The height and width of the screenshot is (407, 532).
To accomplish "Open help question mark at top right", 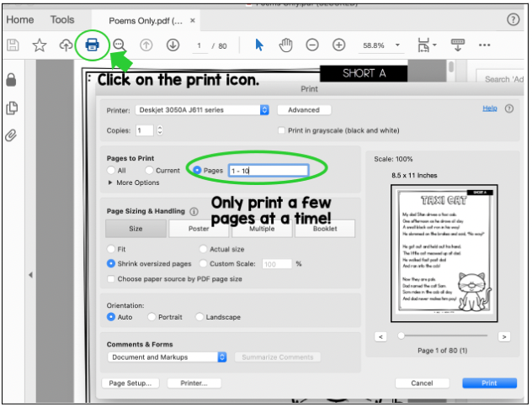I will (513, 19).
